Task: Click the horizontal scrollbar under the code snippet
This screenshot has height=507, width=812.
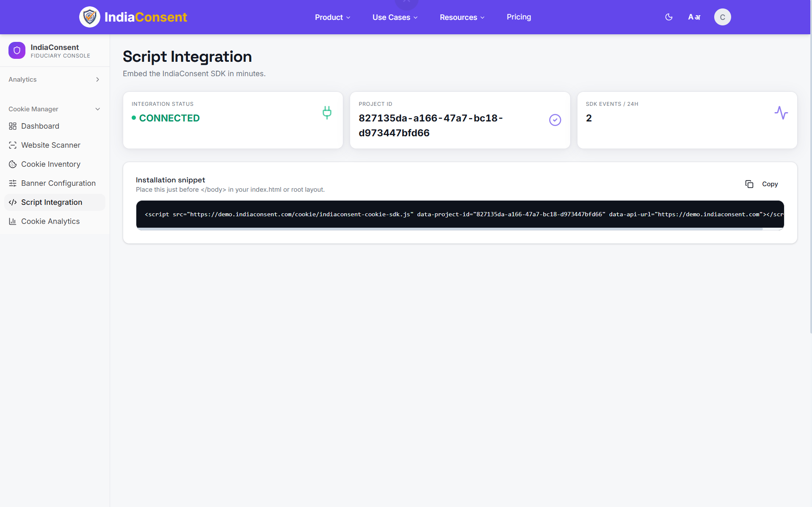Action: point(449,229)
